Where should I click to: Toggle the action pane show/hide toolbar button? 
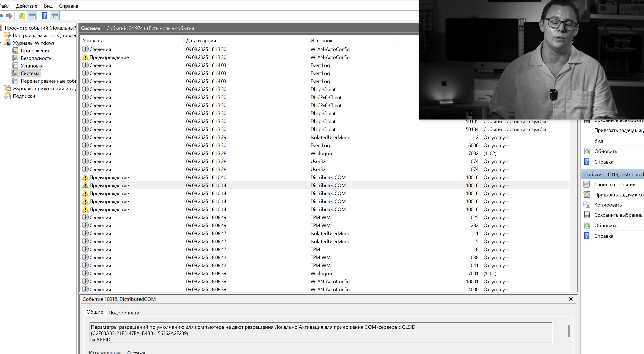tap(55, 16)
